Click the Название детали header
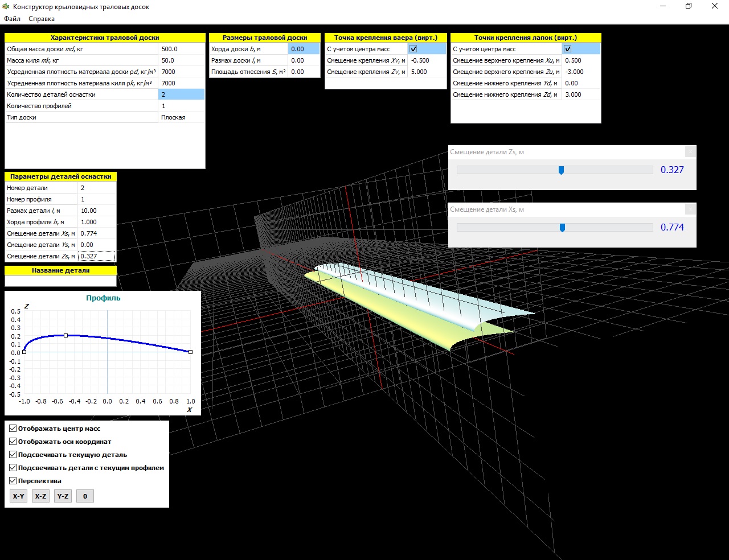 [x=60, y=270]
